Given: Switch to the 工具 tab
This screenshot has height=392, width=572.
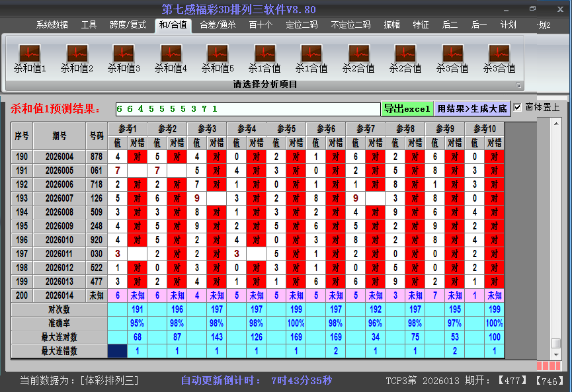Looking at the screenshot, I should [89, 25].
